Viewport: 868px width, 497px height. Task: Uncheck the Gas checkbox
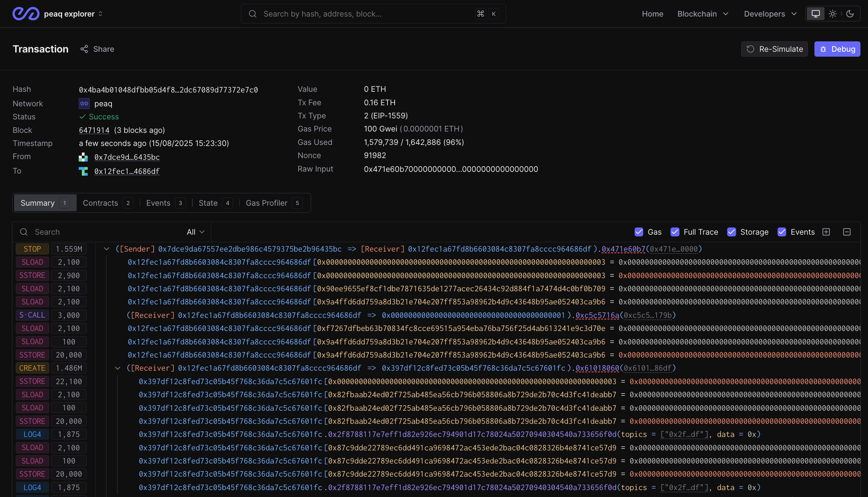click(x=639, y=232)
